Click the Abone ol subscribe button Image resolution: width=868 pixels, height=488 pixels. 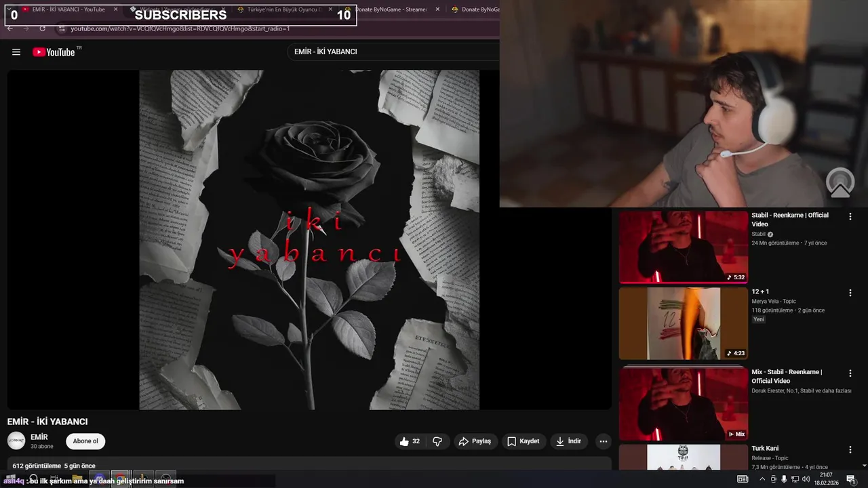tap(85, 441)
